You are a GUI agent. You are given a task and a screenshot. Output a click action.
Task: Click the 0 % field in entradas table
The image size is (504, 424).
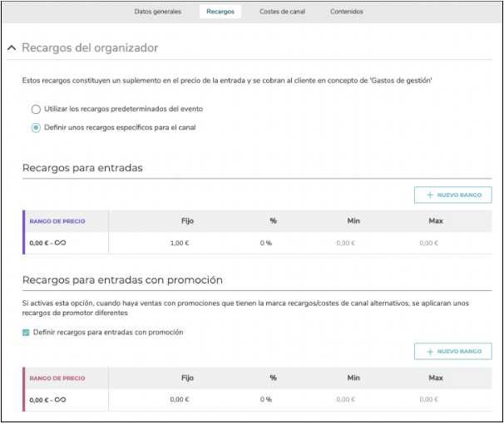click(266, 243)
